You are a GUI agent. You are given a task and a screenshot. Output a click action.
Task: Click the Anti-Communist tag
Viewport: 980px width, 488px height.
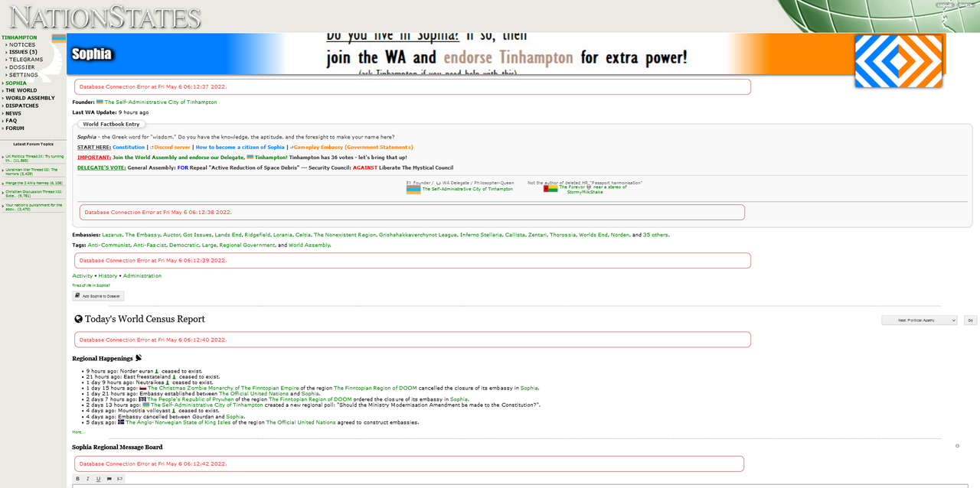tap(107, 245)
